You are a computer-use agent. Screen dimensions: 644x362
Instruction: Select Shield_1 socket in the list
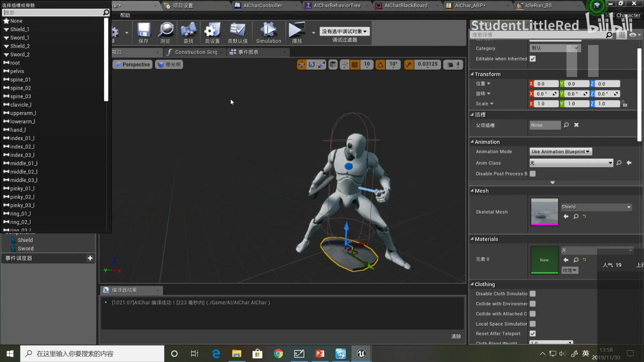tap(19, 29)
